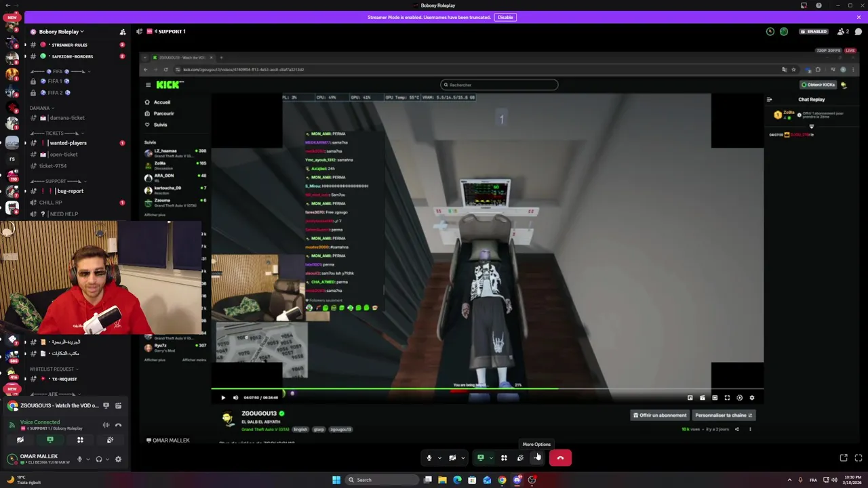
Task: Show members icon in the call header
Action: [844, 31]
